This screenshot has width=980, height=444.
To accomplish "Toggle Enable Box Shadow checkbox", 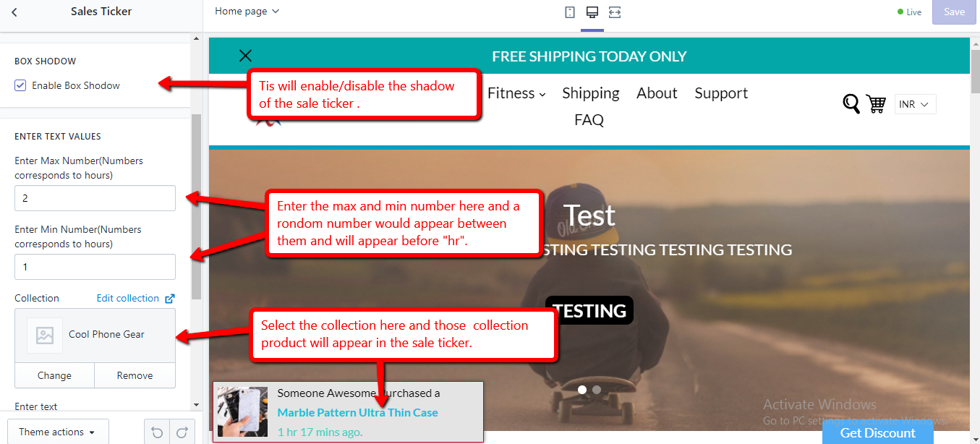I will (20, 85).
